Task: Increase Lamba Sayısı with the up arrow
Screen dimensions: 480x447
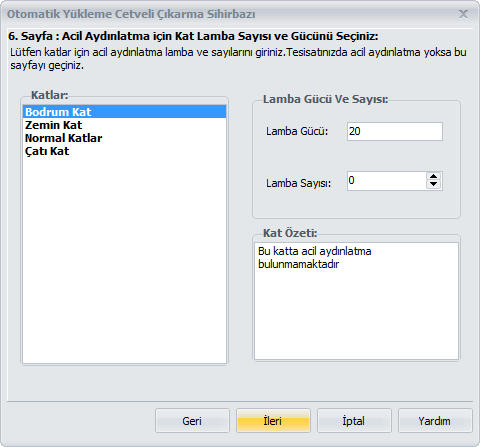Action: (x=434, y=177)
